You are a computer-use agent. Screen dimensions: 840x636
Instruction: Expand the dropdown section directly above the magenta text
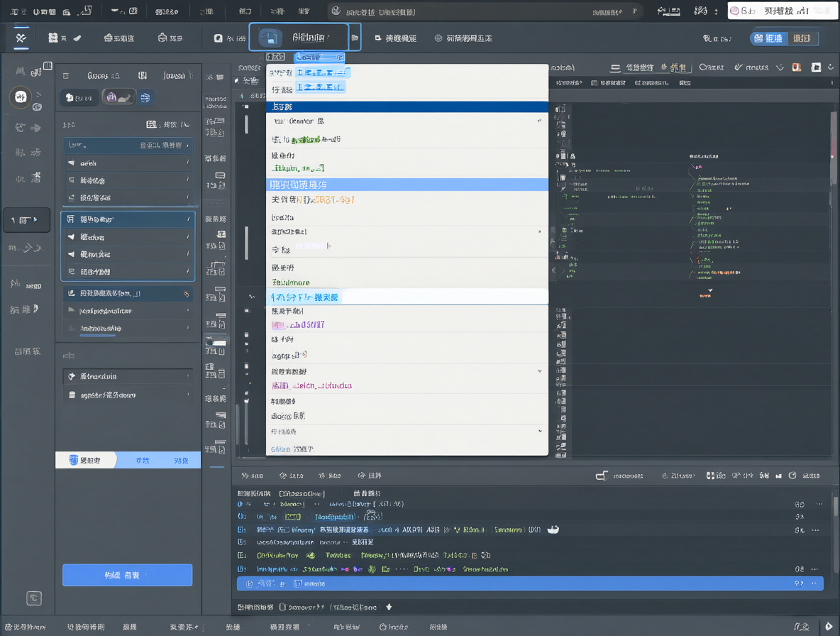[539, 371]
